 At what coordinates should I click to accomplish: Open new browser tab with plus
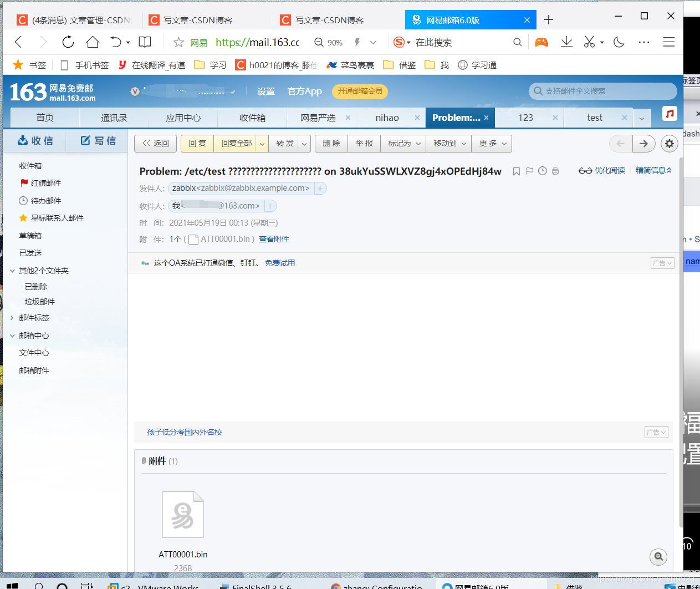point(549,20)
